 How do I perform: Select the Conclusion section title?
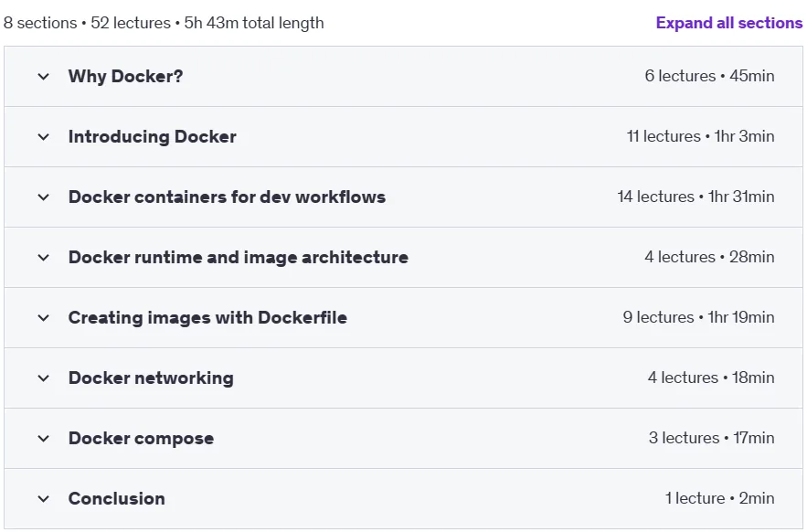pos(116,498)
